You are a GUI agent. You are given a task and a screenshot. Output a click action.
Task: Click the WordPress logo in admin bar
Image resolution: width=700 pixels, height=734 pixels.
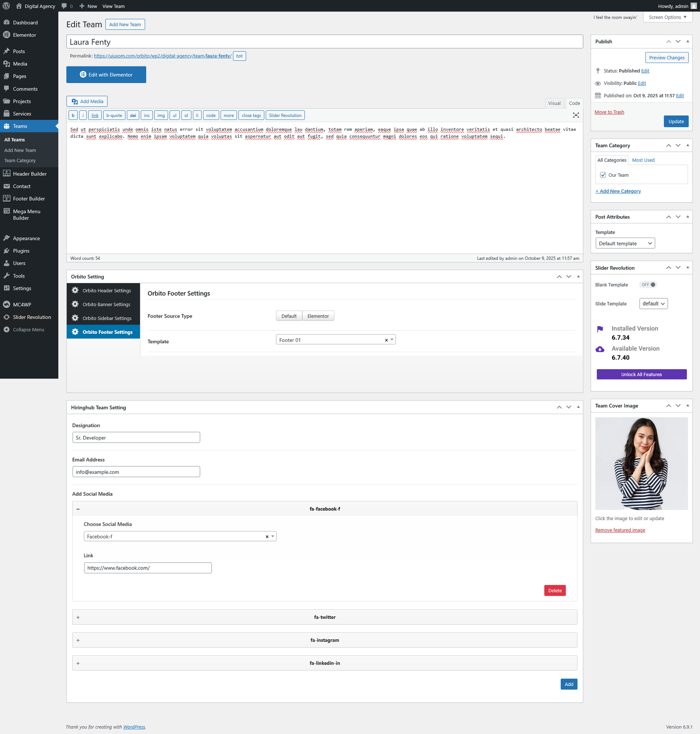6,6
